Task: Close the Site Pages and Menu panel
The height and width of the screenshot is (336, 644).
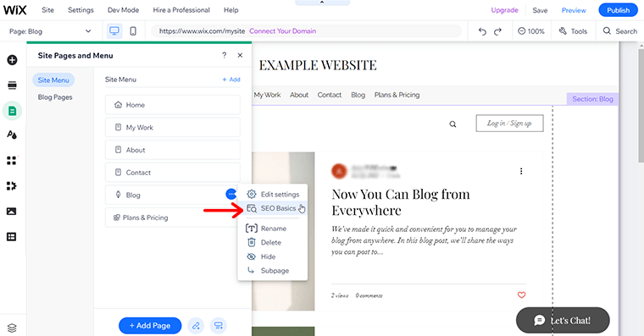Action: coord(241,55)
